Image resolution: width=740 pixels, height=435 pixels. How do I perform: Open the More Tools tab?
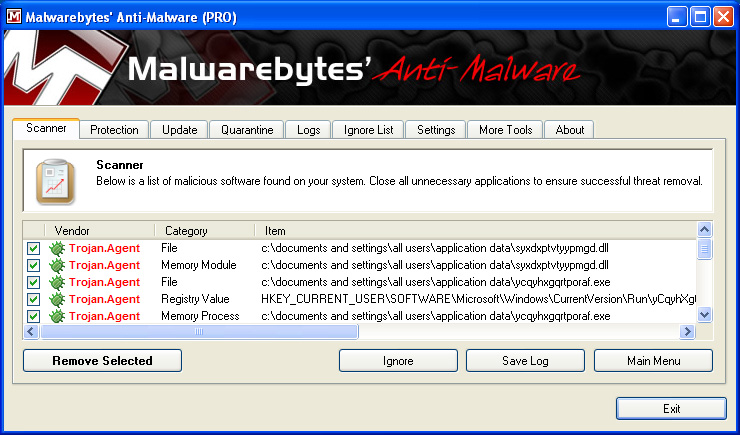click(505, 130)
